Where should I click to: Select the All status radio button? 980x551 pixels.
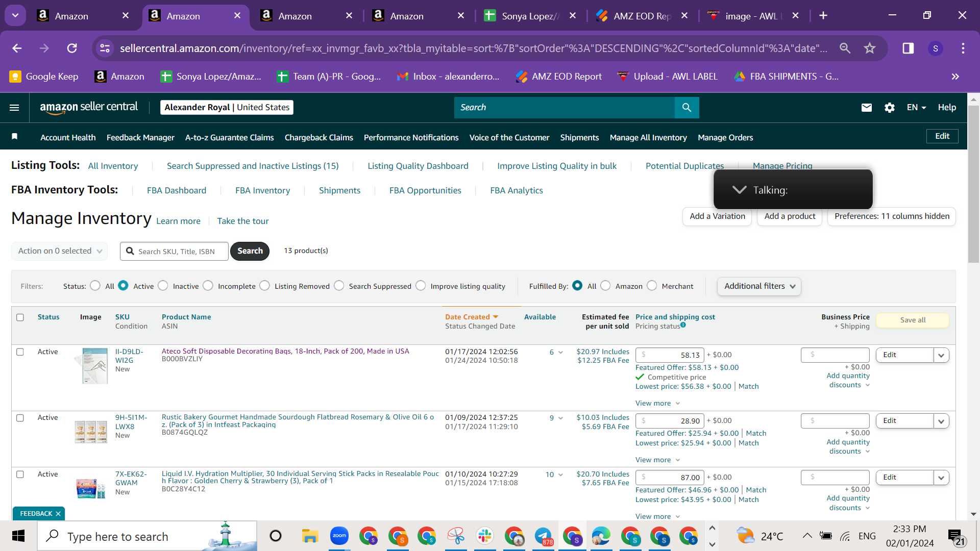pos(95,286)
